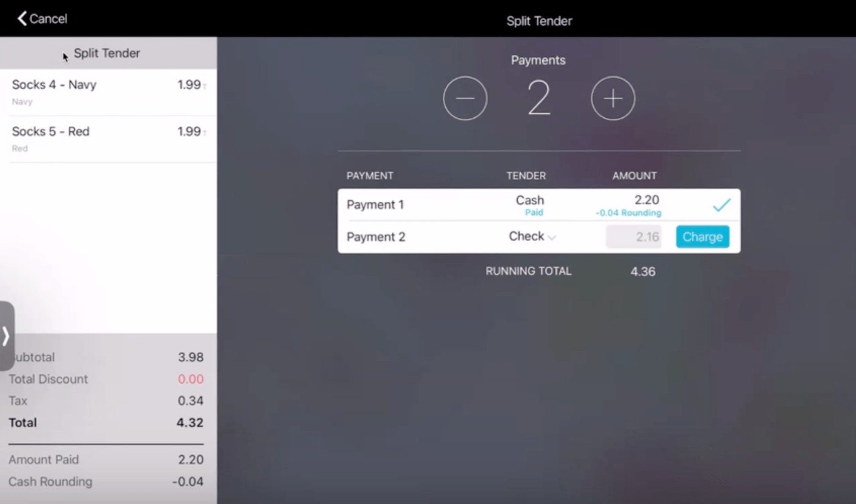Click the Payment 1 row
This screenshot has width=856, height=504.
tap(428, 205)
